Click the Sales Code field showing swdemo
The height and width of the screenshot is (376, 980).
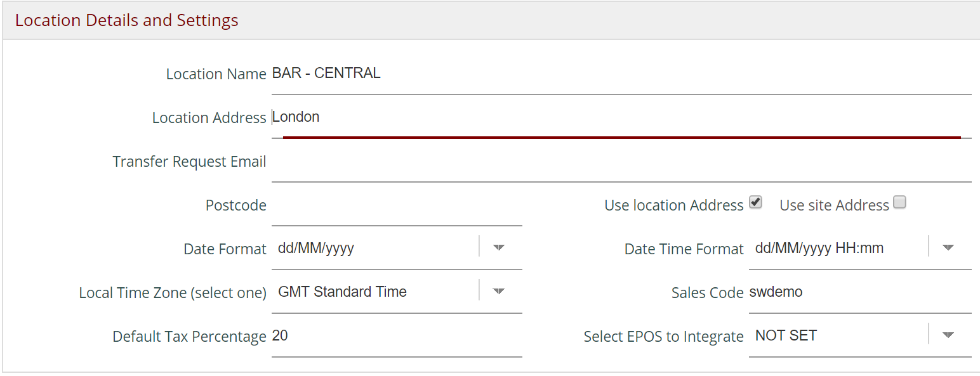(825, 292)
